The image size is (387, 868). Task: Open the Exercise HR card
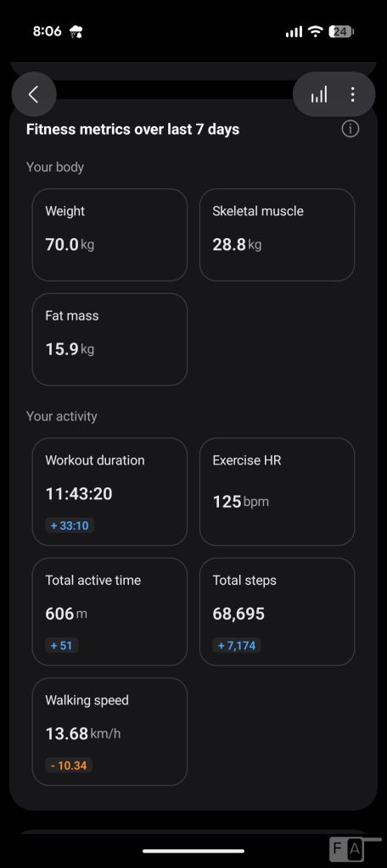278,492
